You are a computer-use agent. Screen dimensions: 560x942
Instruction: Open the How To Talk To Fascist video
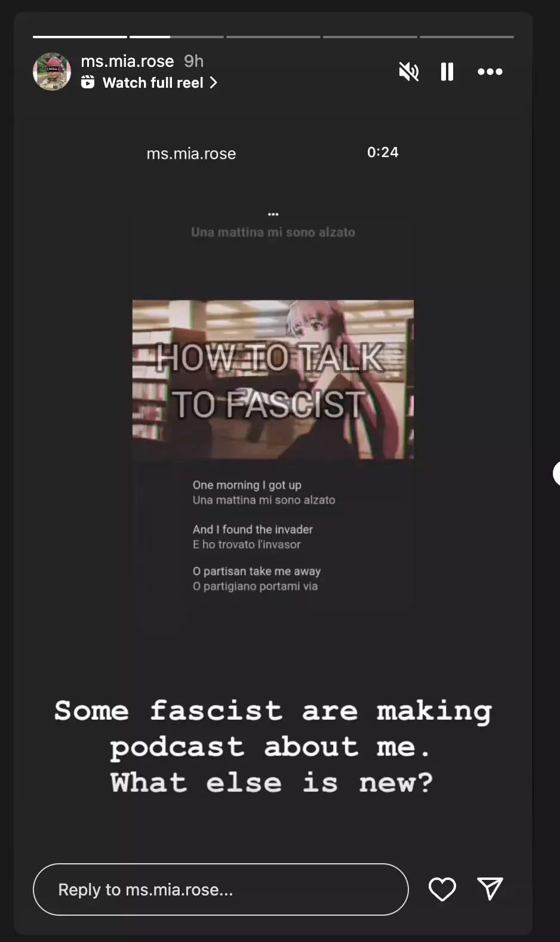click(273, 380)
